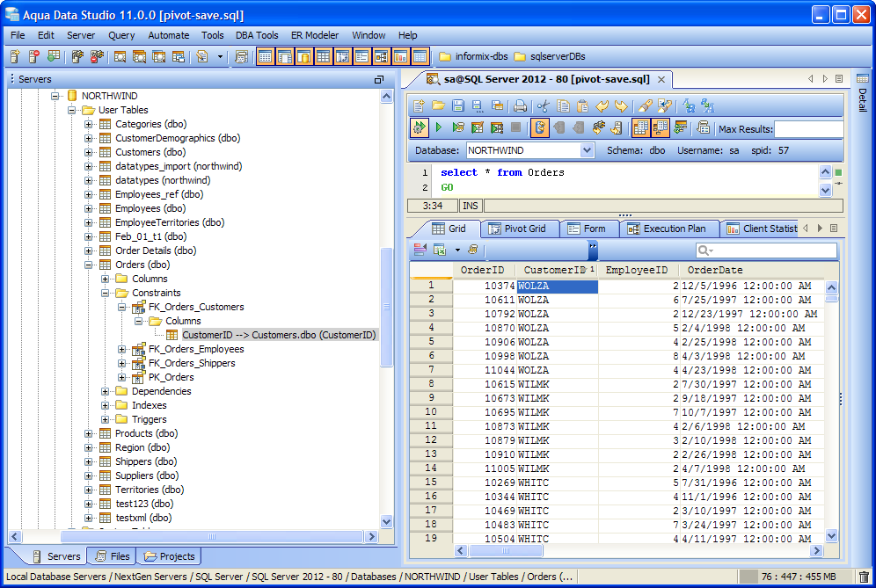The height and width of the screenshot is (588, 876).
Task: Expand the Customers (dbo) table node
Action: tap(88, 152)
